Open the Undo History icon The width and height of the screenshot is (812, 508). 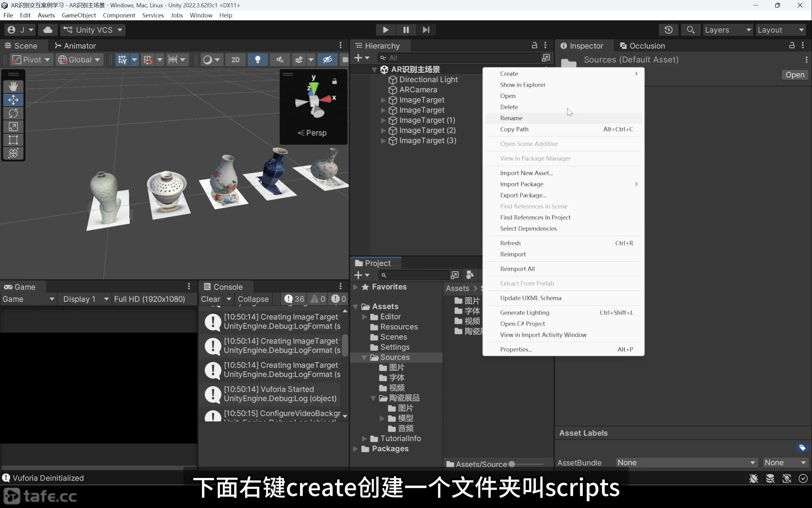(668, 30)
